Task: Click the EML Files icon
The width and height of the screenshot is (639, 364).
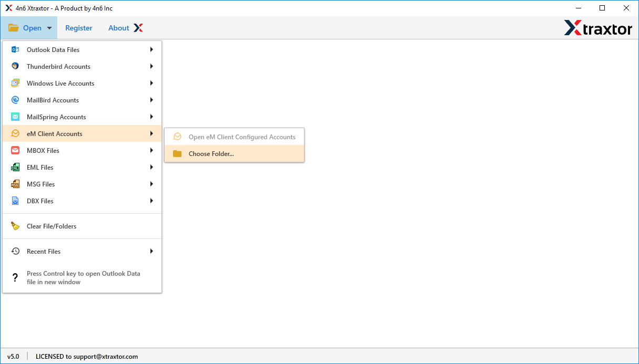Action: (15, 168)
